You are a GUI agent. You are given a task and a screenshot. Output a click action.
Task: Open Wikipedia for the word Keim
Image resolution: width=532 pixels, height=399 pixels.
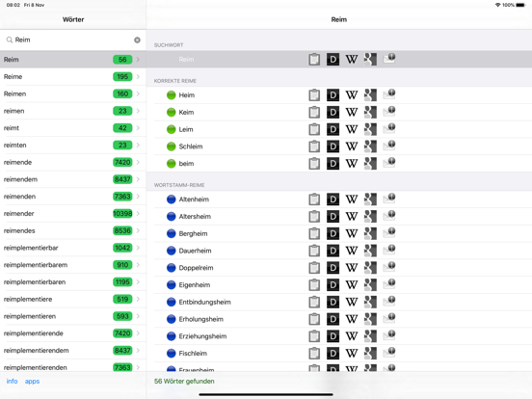352,113
